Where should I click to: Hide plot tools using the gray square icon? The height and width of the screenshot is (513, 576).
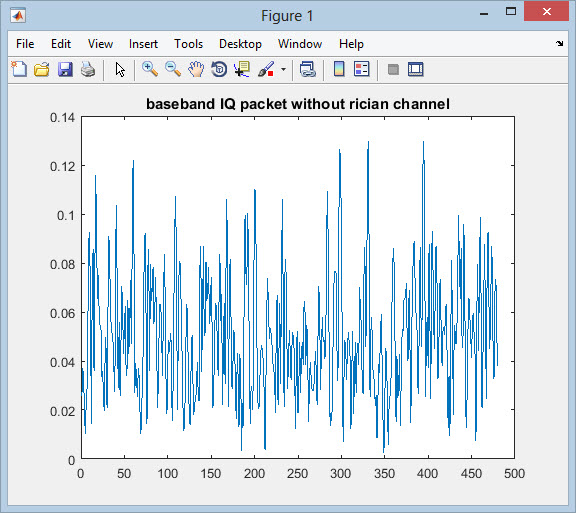[393, 69]
